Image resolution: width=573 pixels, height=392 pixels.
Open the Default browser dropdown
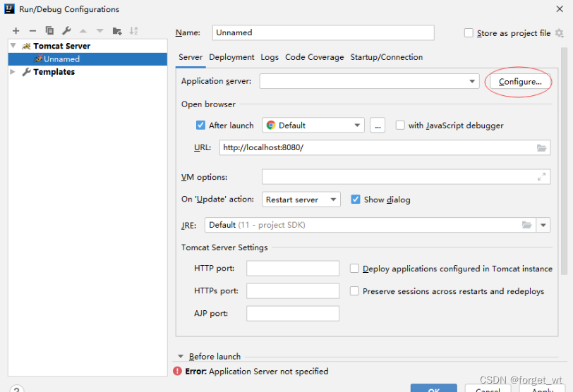click(313, 125)
